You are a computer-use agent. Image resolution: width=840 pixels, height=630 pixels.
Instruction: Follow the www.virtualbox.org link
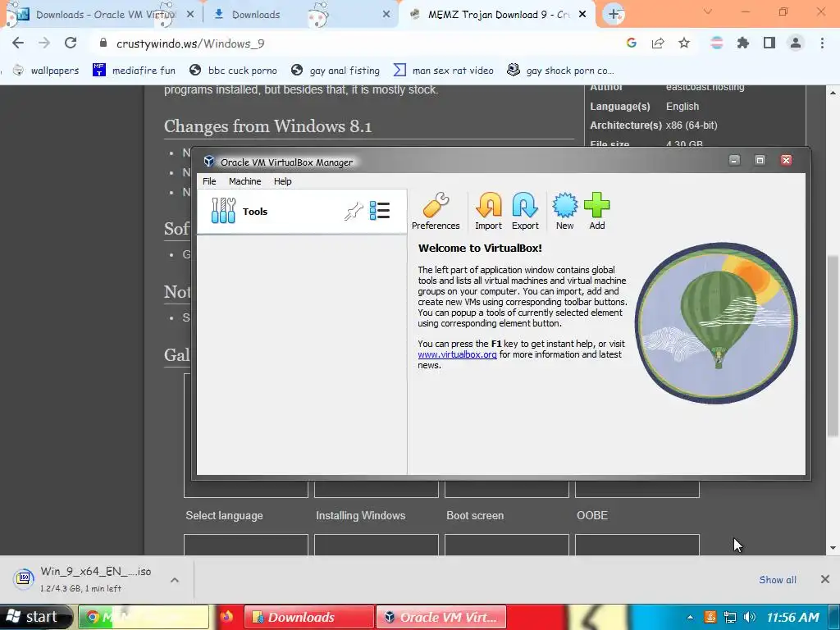457,354
